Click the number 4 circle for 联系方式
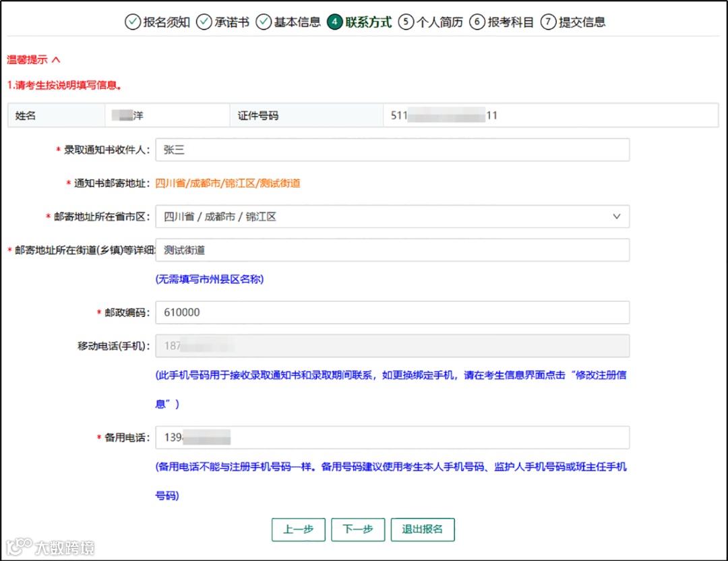This screenshot has width=728, height=561. (x=335, y=22)
